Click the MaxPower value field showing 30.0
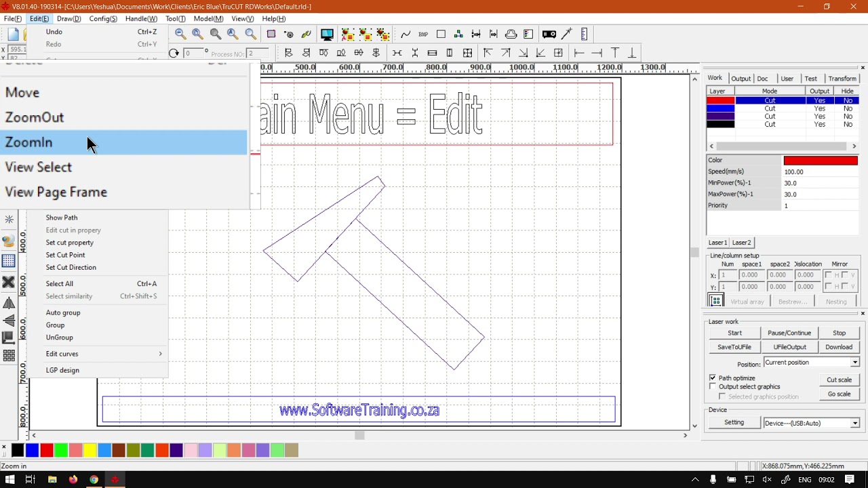868x488 pixels. point(821,195)
